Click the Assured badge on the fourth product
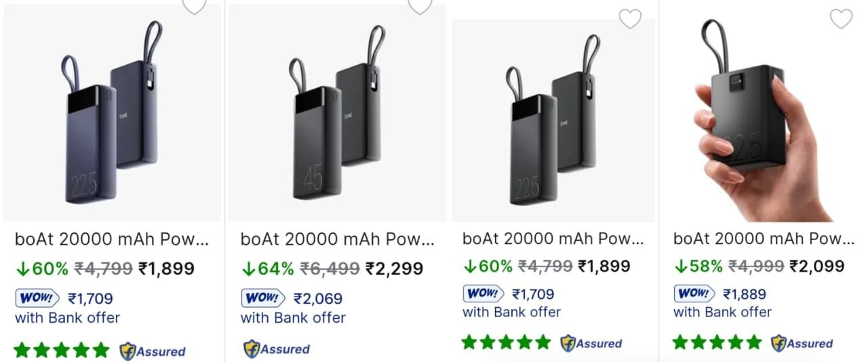 tap(802, 343)
